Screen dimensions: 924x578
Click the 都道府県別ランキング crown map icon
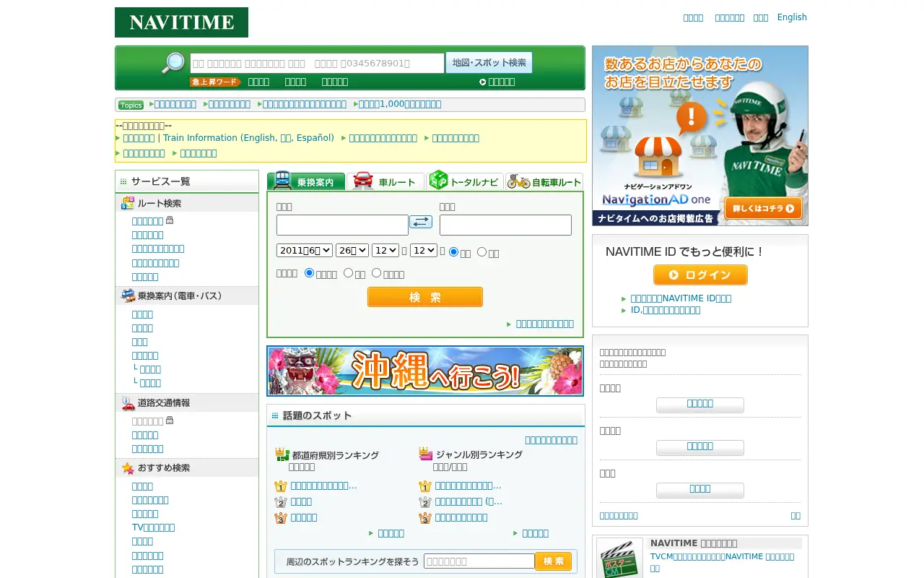[282, 454]
